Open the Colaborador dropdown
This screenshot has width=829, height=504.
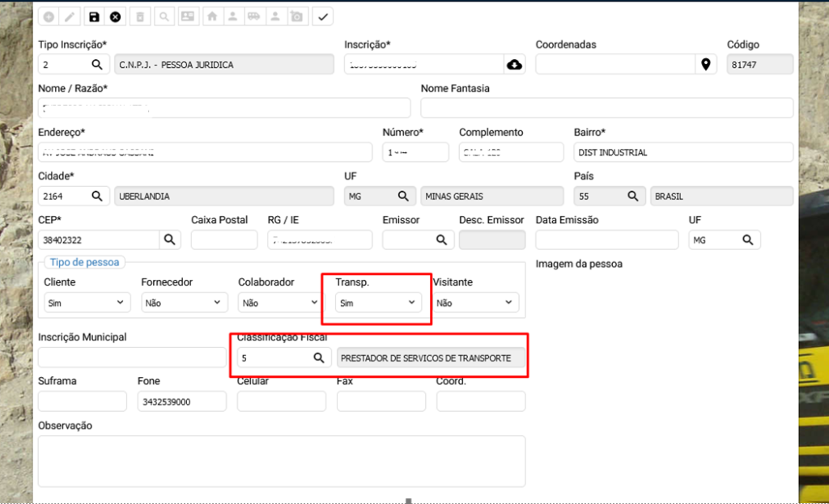click(x=279, y=303)
